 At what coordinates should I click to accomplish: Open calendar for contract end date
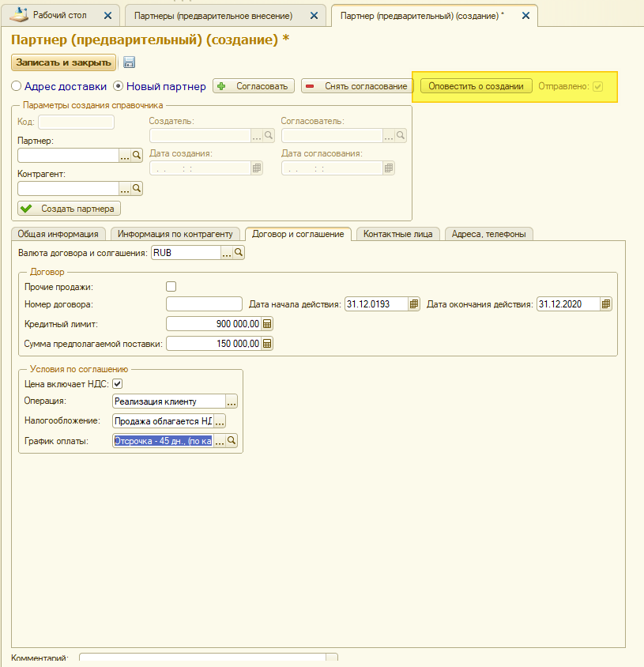(x=605, y=304)
